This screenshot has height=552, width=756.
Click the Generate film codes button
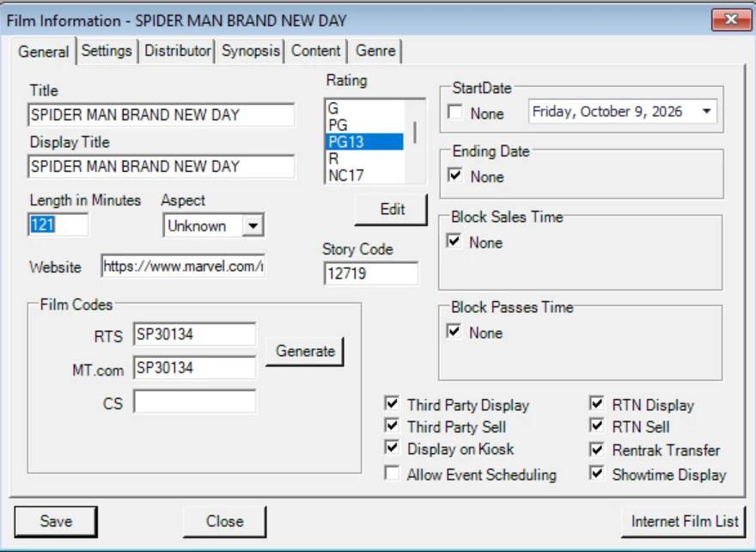pyautogui.click(x=305, y=352)
